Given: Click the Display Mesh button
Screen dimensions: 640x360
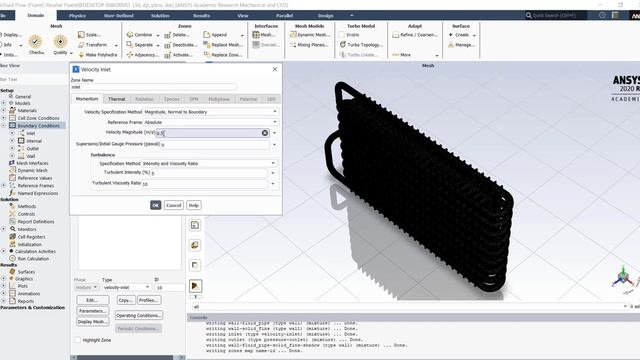Looking at the screenshot, I should click(93, 322).
